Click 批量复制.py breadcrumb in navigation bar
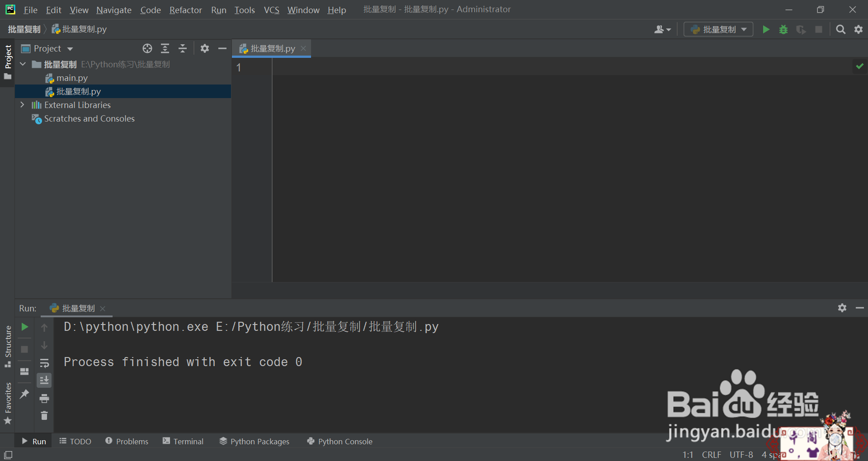Image resolution: width=868 pixels, height=461 pixels. tap(79, 29)
